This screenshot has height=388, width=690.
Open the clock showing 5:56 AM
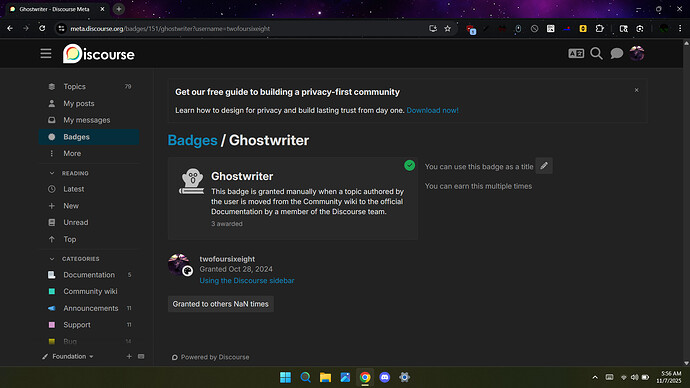669,377
